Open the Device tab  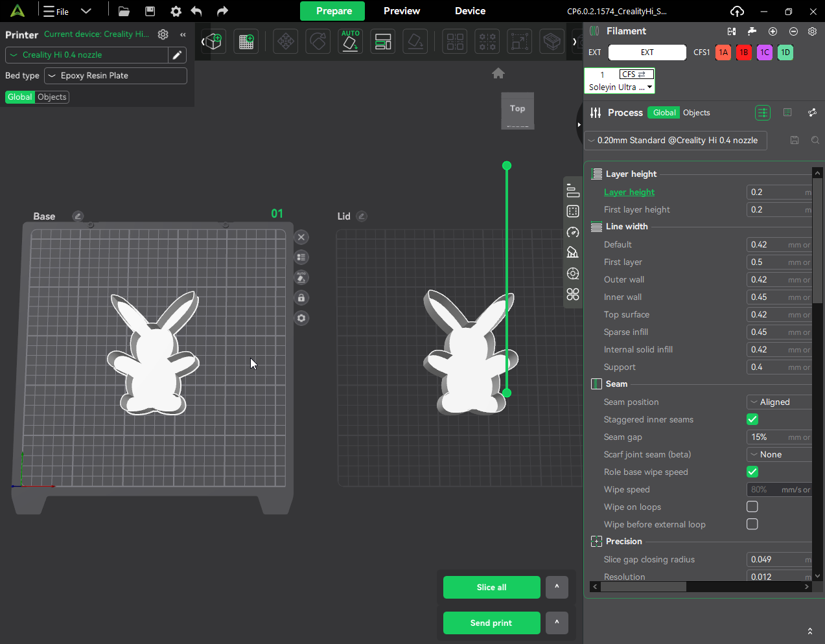coord(470,11)
